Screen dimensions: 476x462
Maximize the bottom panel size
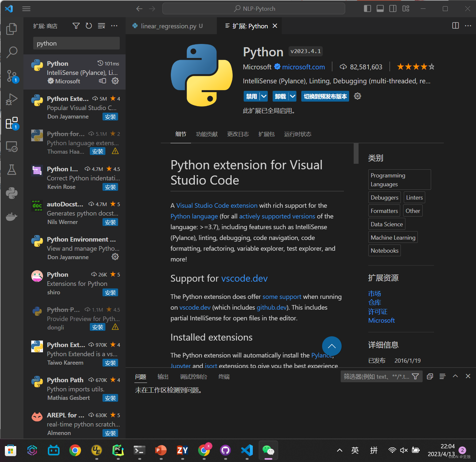[x=455, y=376]
